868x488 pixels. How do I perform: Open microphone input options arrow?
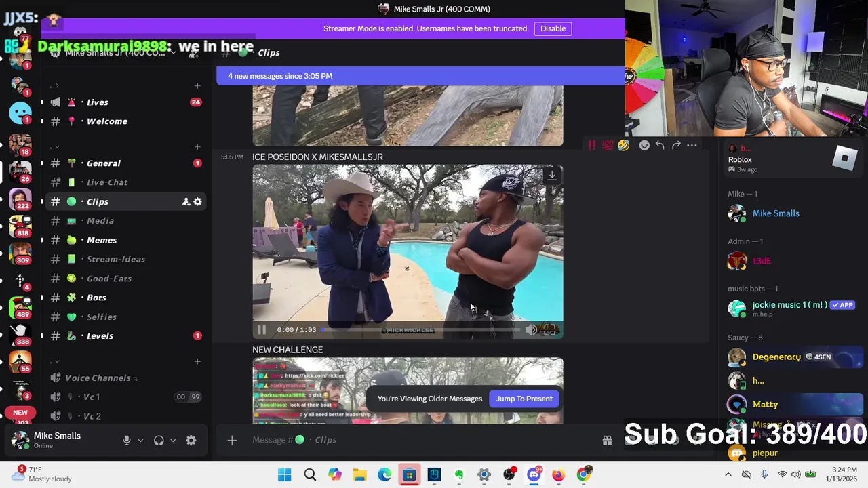click(x=140, y=441)
